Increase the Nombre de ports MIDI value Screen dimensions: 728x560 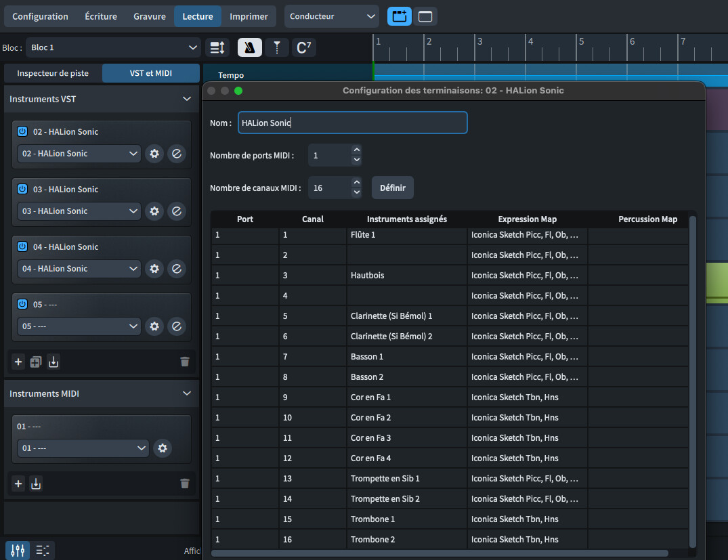click(356, 150)
